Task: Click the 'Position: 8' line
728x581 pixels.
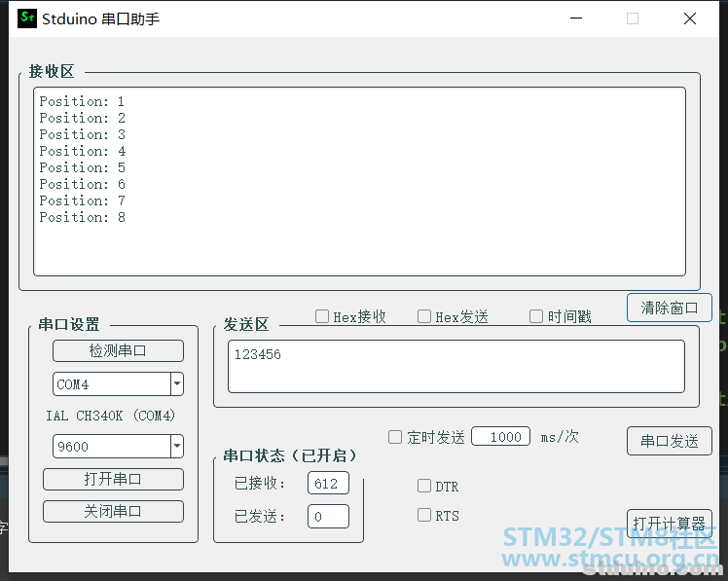Action: point(82,217)
